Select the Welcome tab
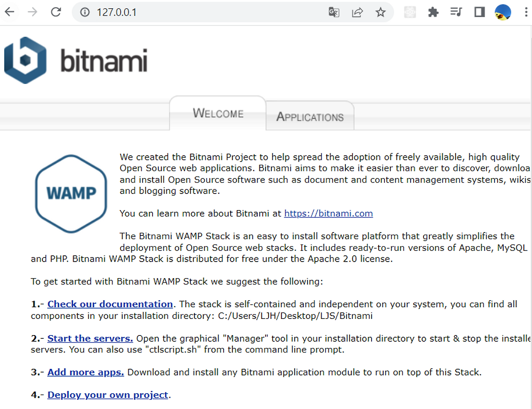This screenshot has height=409, width=532. coord(218,113)
